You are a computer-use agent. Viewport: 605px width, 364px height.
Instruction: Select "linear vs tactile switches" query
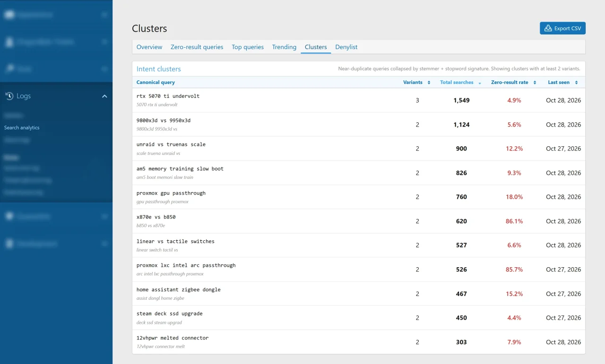click(x=175, y=241)
